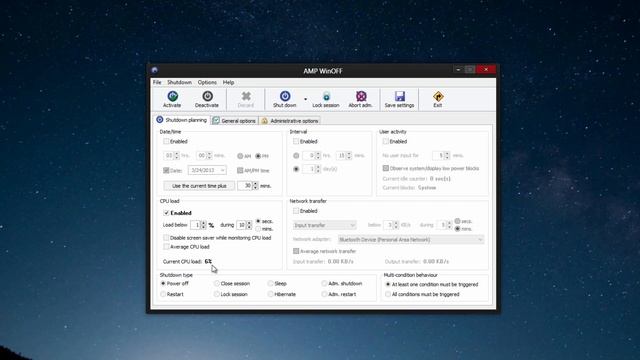This screenshot has height=360, width=640.
Task: Uncheck the CPU load Enabled checkbox
Action: [x=166, y=213]
